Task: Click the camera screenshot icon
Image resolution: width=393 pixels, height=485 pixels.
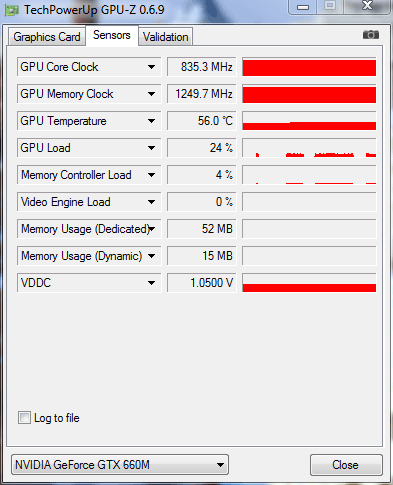Action: [x=371, y=35]
